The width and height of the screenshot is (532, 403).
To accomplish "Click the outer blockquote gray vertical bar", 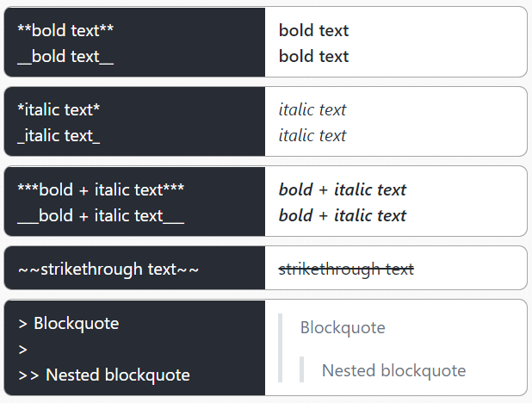I will (281, 348).
